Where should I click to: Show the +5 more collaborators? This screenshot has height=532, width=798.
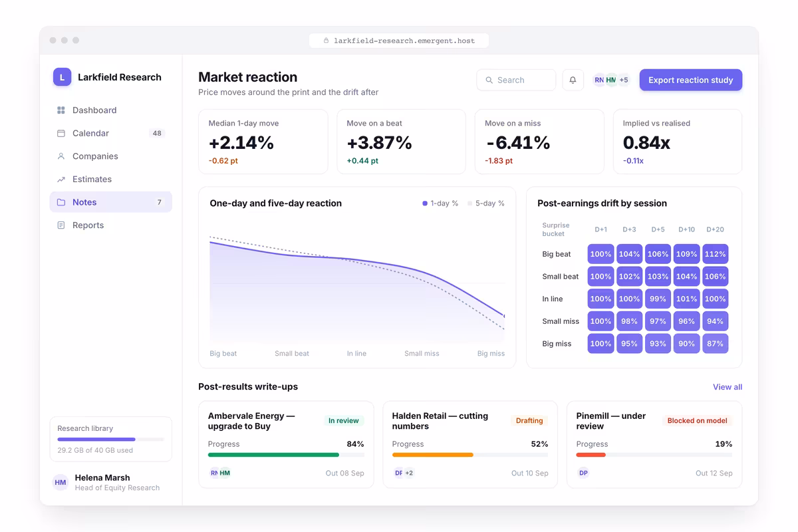[x=623, y=80]
